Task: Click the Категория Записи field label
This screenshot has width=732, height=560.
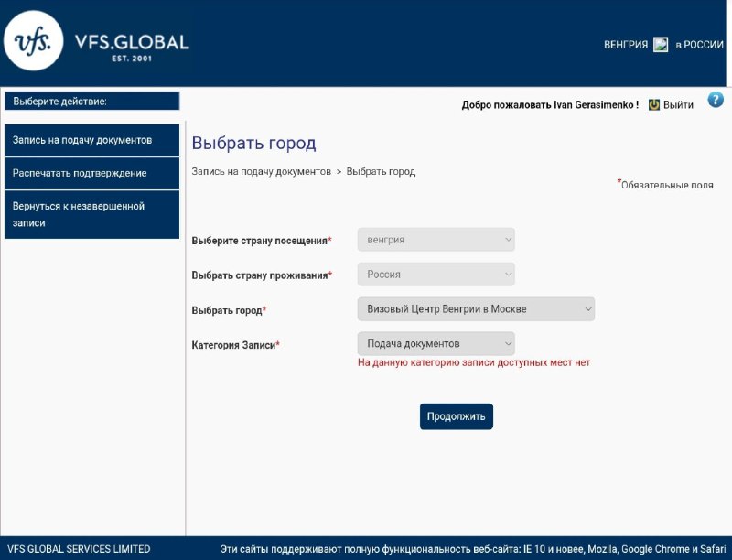Action: pyautogui.click(x=236, y=345)
